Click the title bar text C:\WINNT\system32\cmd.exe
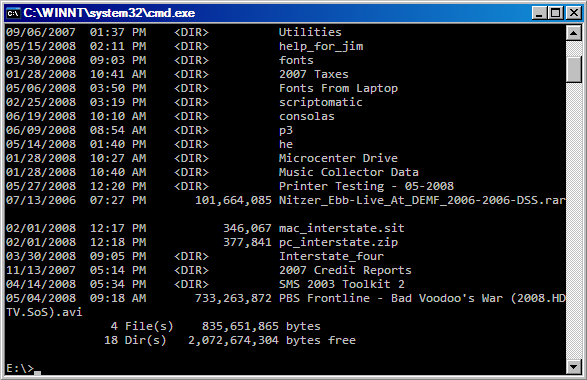Viewport: 587px width, 380px height. tap(109, 13)
